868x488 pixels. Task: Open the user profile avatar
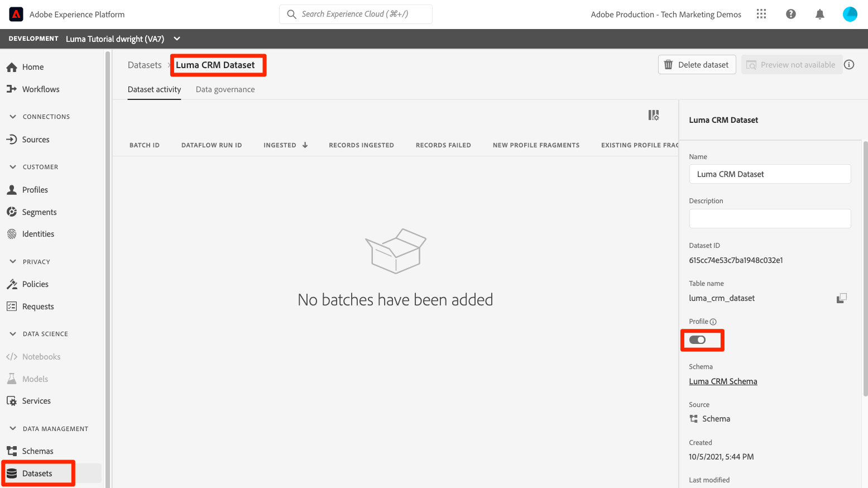tap(850, 14)
